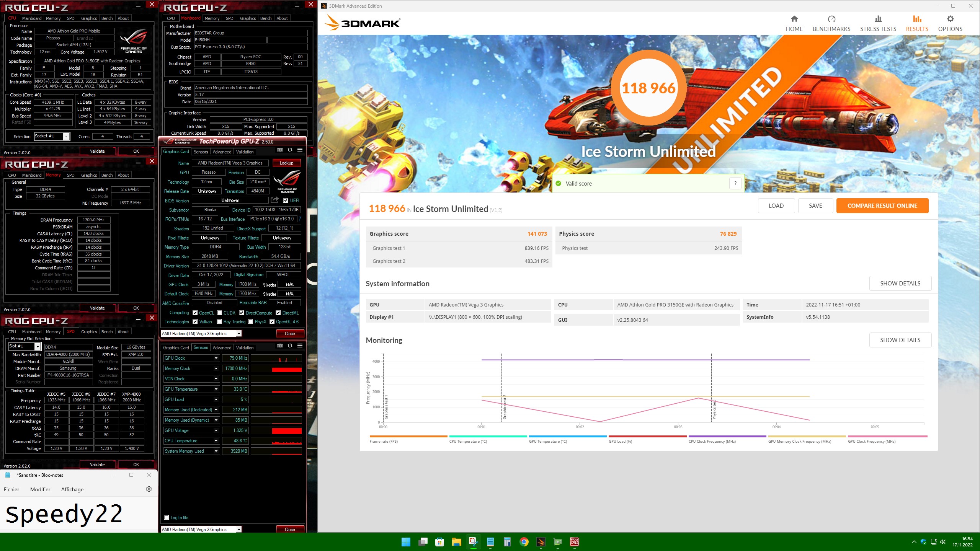Show details for System information
980x551 pixels.
pos(900,284)
